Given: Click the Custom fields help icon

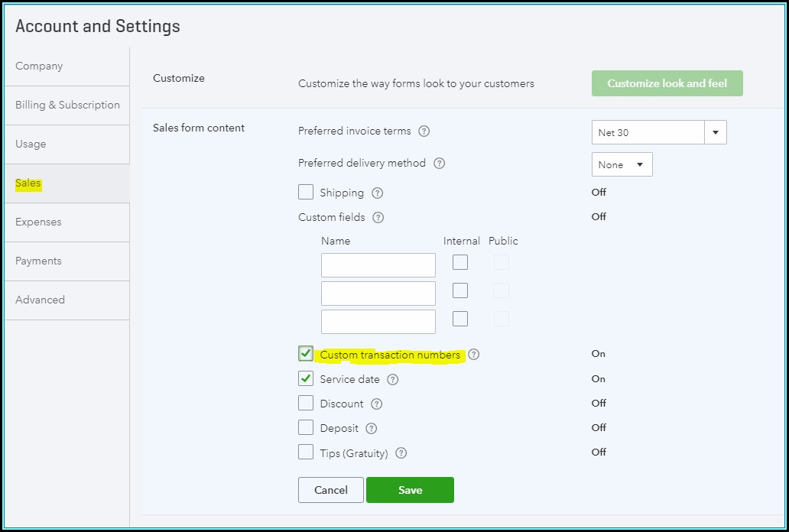Looking at the screenshot, I should [x=378, y=217].
